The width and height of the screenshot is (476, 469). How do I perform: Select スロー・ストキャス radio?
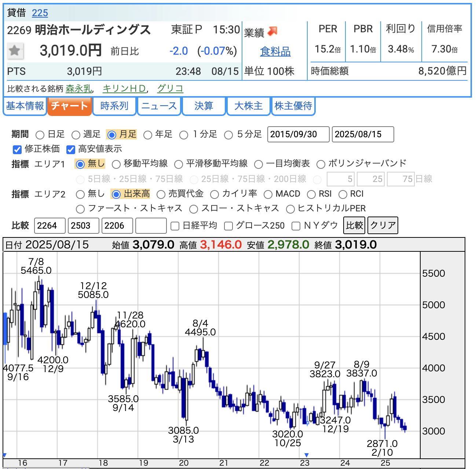pyautogui.click(x=194, y=209)
